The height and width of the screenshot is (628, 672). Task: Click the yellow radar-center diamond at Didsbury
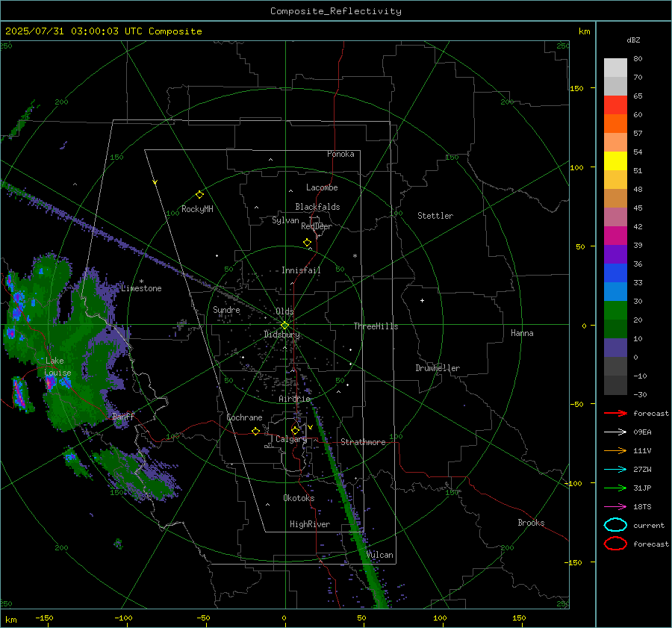(x=284, y=326)
